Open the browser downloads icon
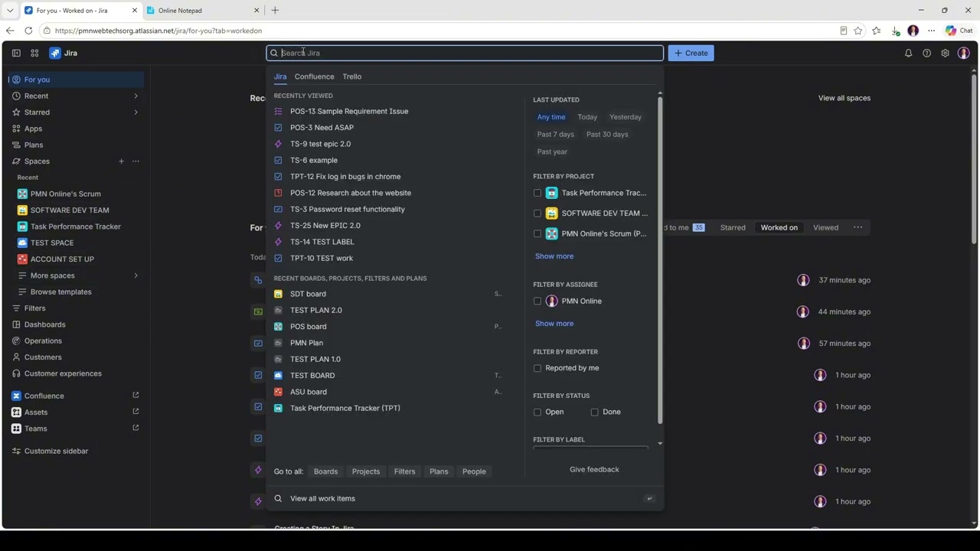The image size is (980, 551). click(x=895, y=31)
